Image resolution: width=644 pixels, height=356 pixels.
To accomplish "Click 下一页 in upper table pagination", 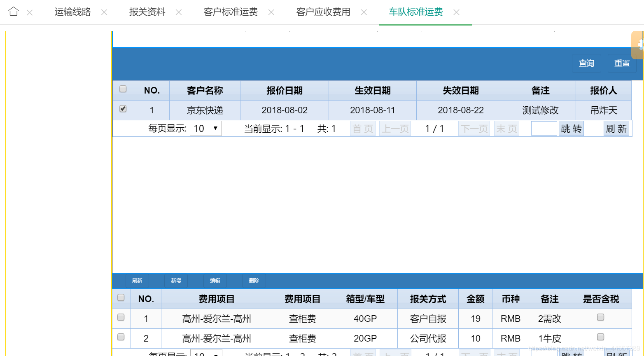I will click(x=474, y=129).
